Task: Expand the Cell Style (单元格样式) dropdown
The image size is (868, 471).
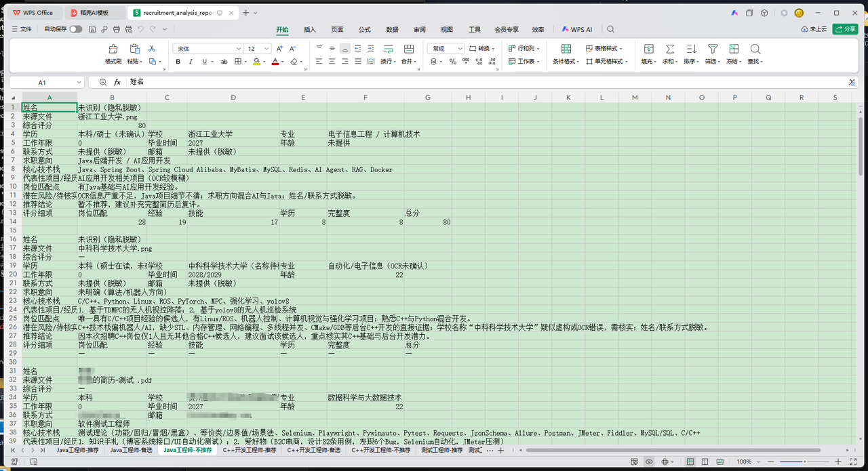Action: click(626, 62)
